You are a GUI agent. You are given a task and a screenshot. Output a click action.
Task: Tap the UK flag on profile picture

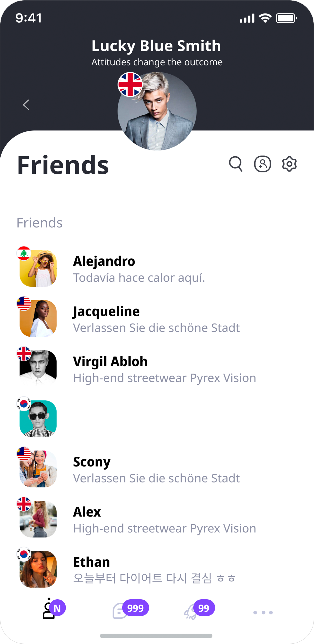coord(130,84)
